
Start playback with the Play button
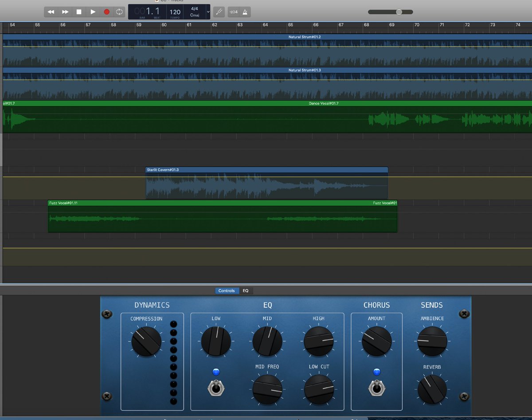[x=93, y=12]
